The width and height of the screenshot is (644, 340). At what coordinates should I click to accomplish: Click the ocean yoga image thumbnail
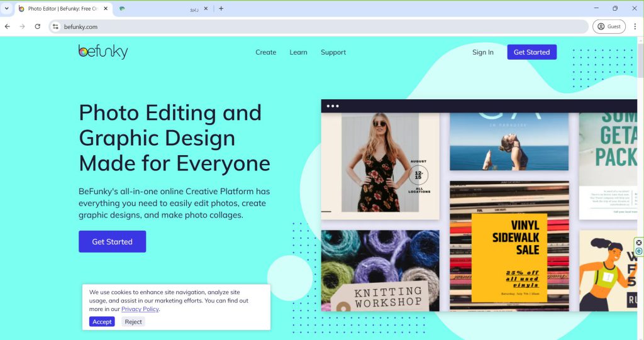coord(509,141)
